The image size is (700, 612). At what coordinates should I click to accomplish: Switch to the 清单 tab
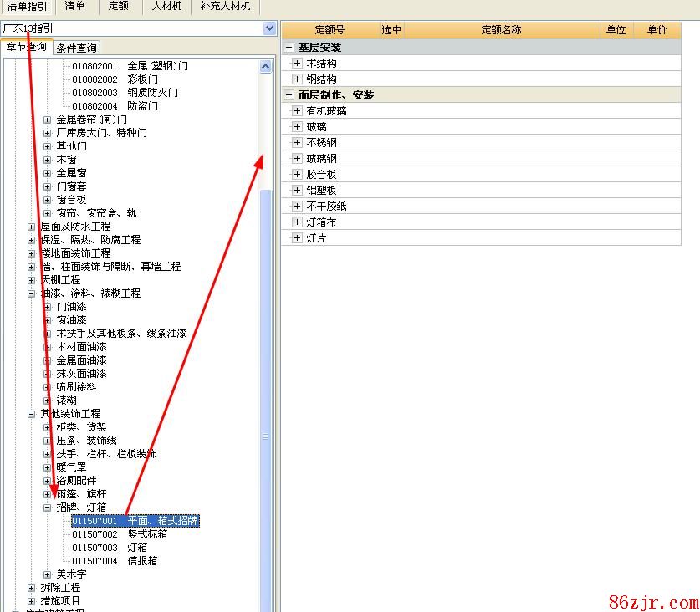pyautogui.click(x=74, y=6)
